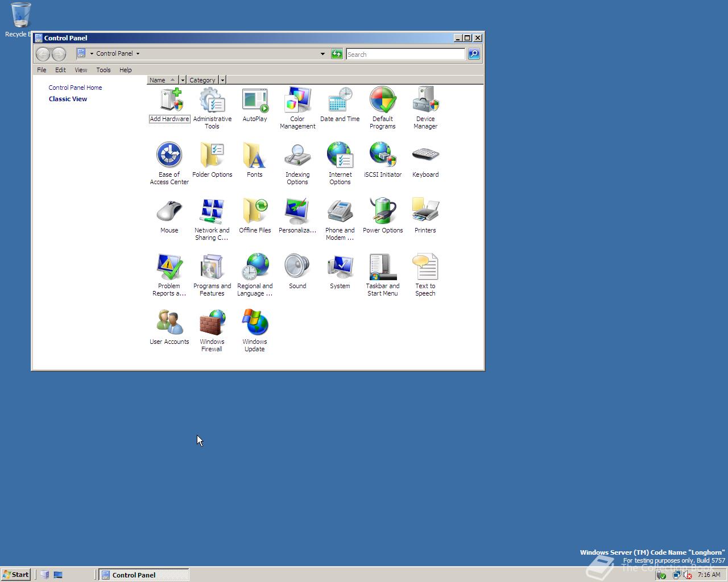Open iSCSI Initiator

pos(383,161)
